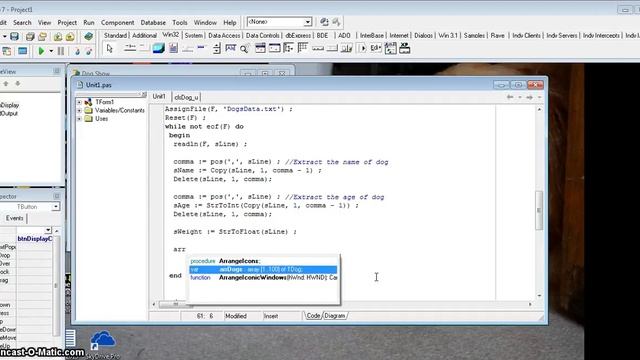The width and height of the screenshot is (640, 360).
Task: Open the Project menu
Action: tap(67, 22)
